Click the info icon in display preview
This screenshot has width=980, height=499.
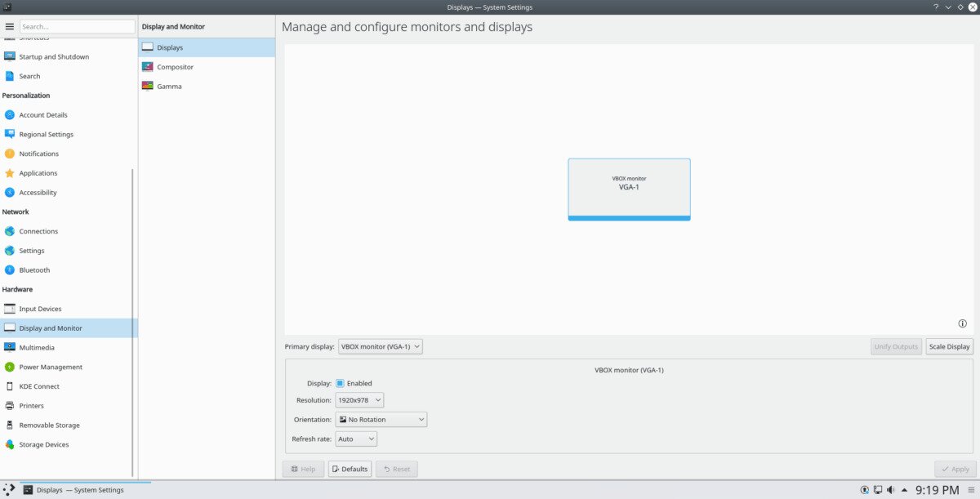962,323
